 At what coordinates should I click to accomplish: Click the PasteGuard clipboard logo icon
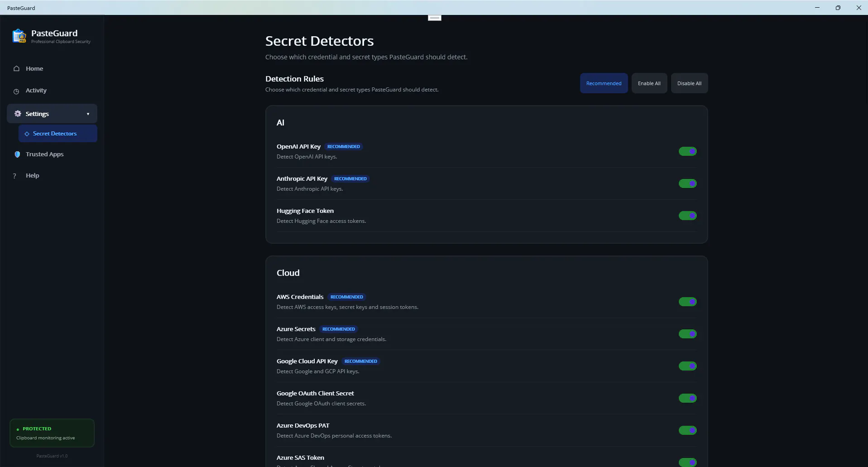click(19, 36)
